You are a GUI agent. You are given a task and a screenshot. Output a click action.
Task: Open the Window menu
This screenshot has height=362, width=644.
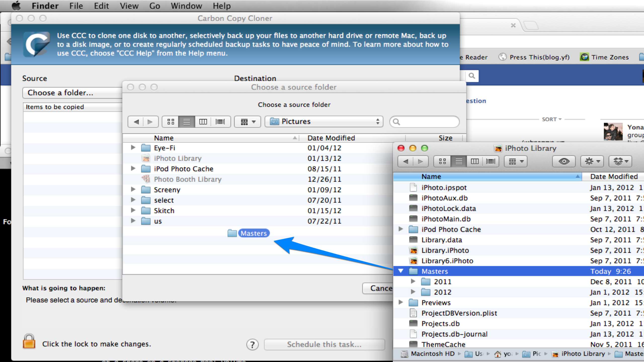pyautogui.click(x=186, y=6)
